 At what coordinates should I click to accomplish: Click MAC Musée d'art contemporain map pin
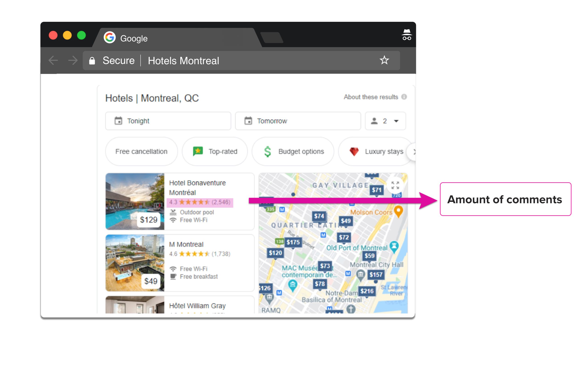click(293, 286)
